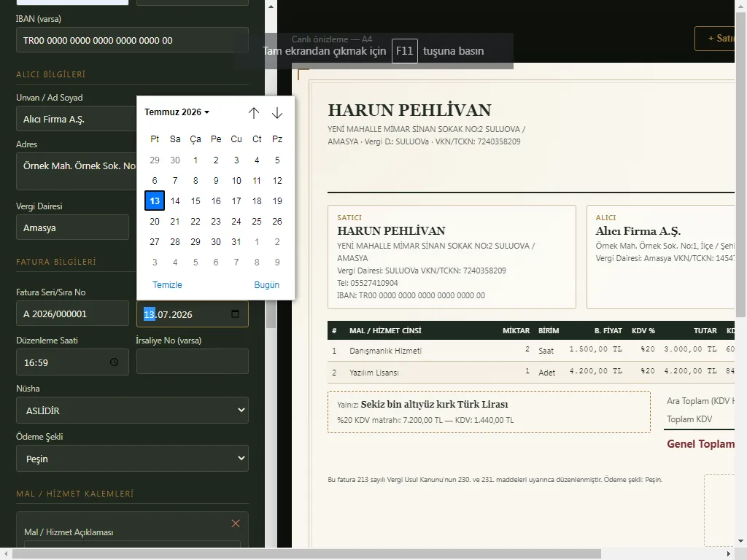Expand the Temmuz 2026 month selector
This screenshot has height=560, width=747.
pos(177,112)
